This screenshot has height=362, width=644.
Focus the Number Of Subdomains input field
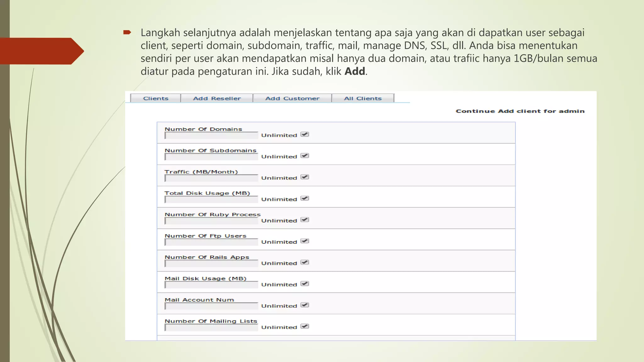(x=211, y=157)
